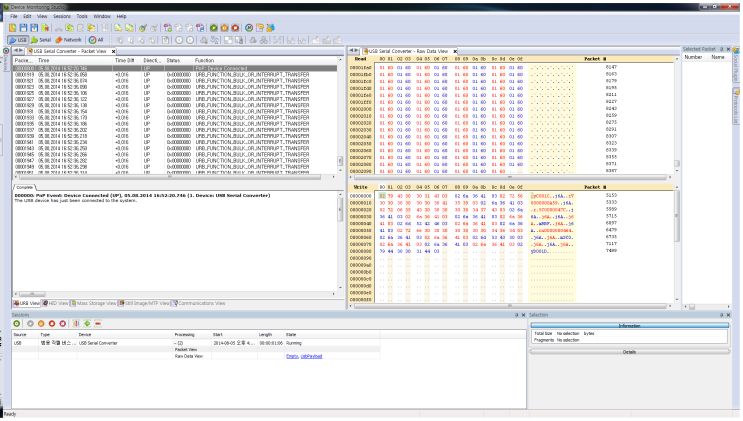Open the Tools menu
Screen dimensions: 743x421
coord(82,17)
